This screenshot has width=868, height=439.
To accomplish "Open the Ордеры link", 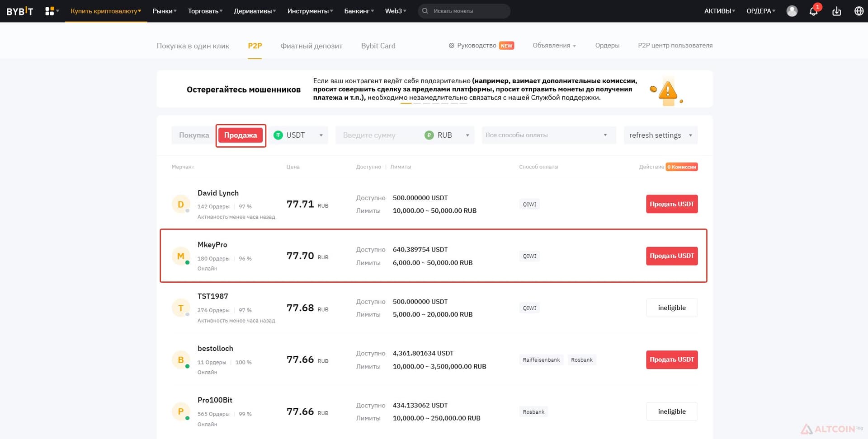I will tap(607, 46).
